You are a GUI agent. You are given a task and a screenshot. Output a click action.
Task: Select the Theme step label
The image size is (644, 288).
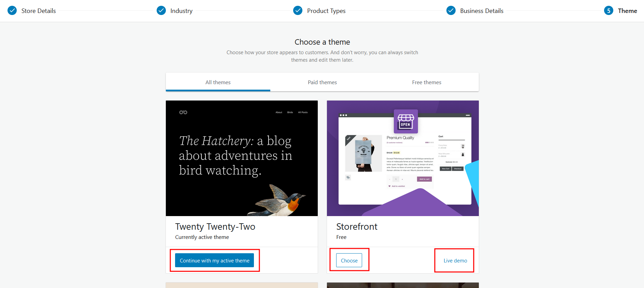click(628, 11)
